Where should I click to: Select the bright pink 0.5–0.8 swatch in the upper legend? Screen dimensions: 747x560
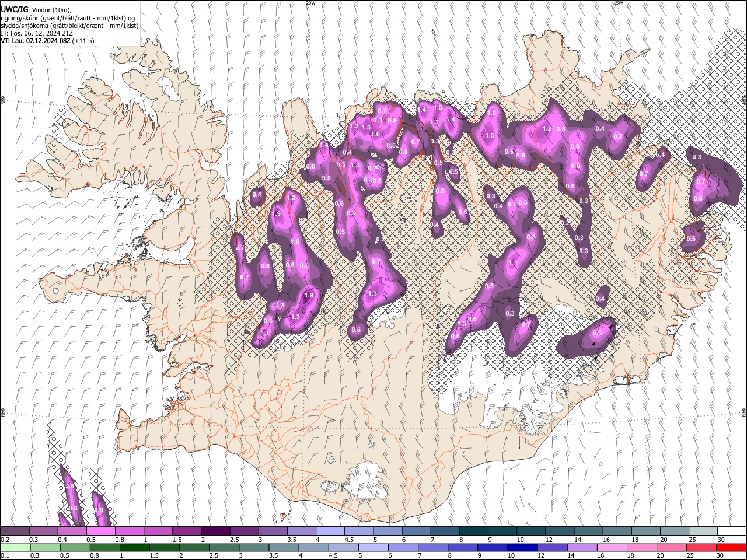point(100,531)
